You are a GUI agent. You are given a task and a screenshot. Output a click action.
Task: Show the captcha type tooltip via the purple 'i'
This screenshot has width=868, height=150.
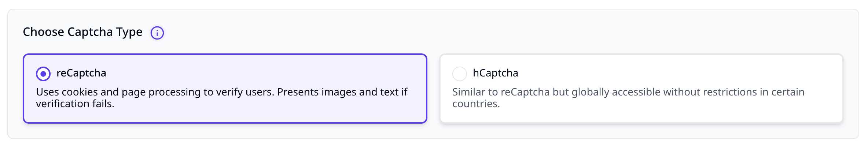tap(157, 33)
